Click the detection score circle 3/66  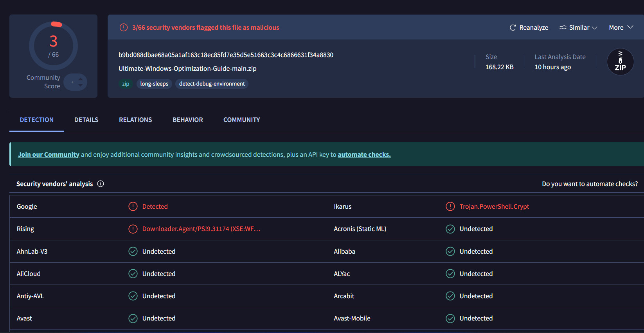tap(54, 46)
